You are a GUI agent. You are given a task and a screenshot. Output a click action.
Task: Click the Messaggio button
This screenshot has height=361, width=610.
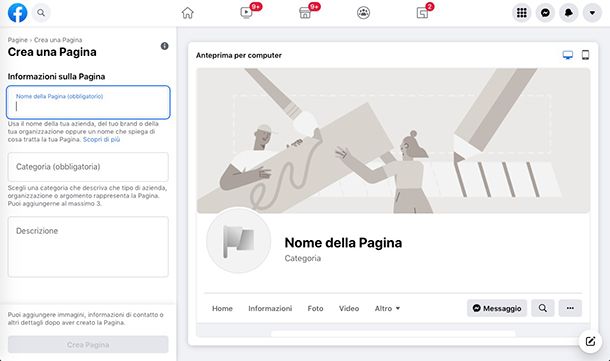pos(497,308)
